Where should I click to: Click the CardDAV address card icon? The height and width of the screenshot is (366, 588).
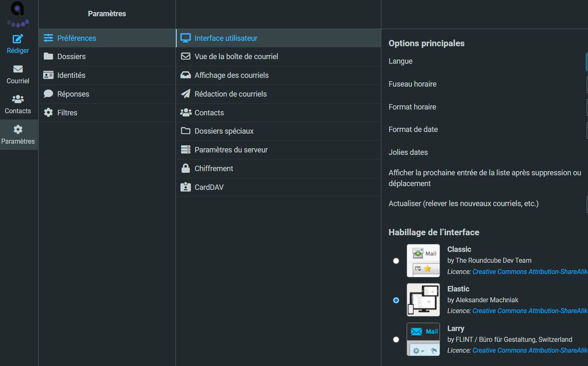click(185, 187)
